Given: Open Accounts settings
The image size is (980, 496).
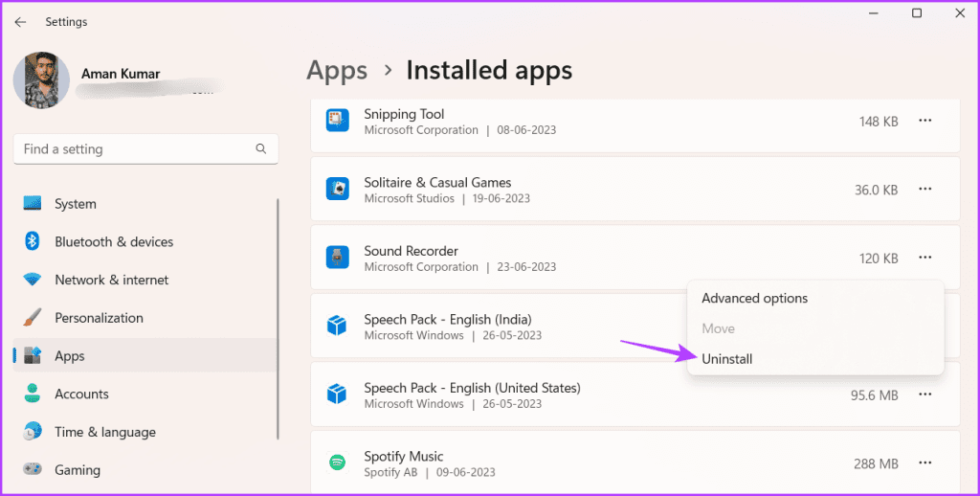Looking at the screenshot, I should (x=145, y=395).
